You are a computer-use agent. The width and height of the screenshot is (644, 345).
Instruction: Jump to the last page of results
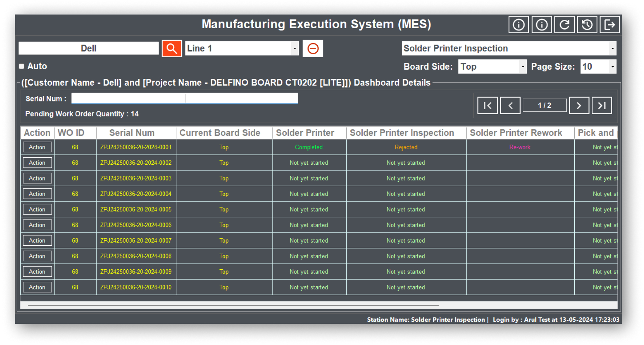(x=602, y=105)
